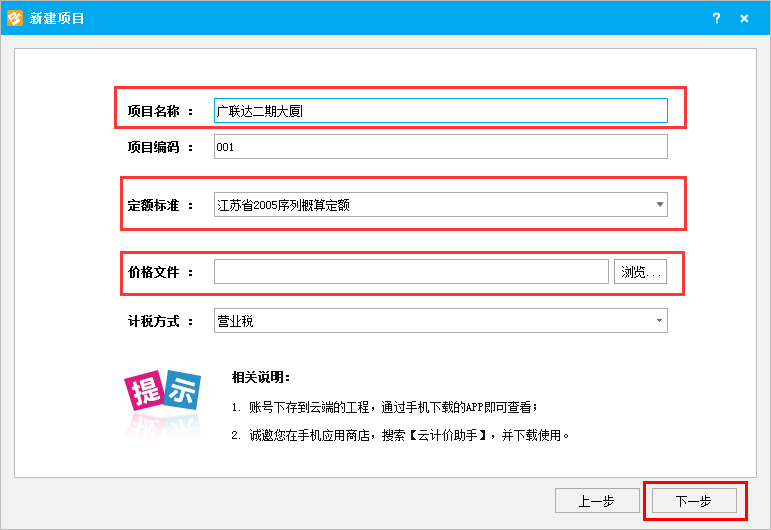Focus the 项目名称 text field

tap(440, 110)
